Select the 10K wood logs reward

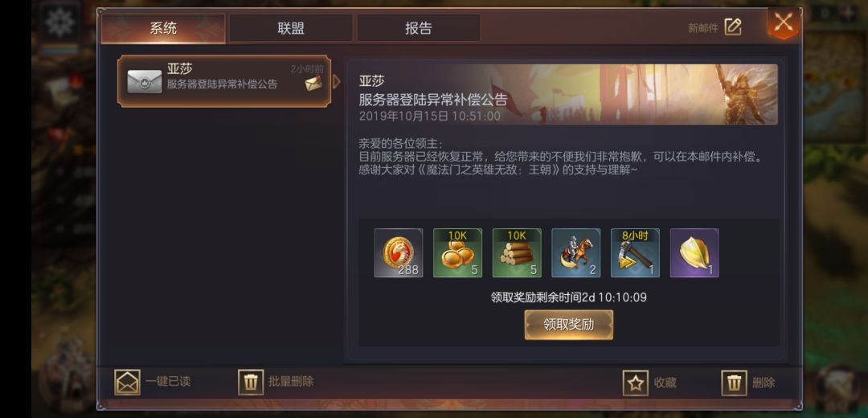[x=517, y=253]
